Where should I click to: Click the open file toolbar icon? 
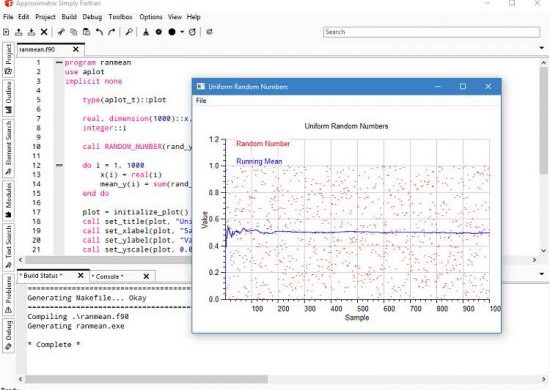[19, 32]
